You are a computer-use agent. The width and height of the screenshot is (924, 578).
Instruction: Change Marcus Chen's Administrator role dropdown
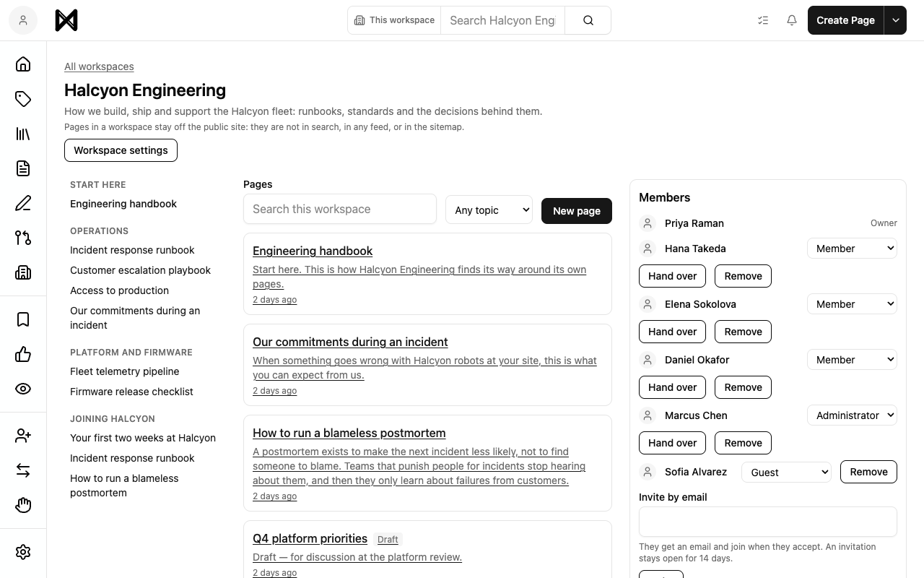click(x=852, y=415)
